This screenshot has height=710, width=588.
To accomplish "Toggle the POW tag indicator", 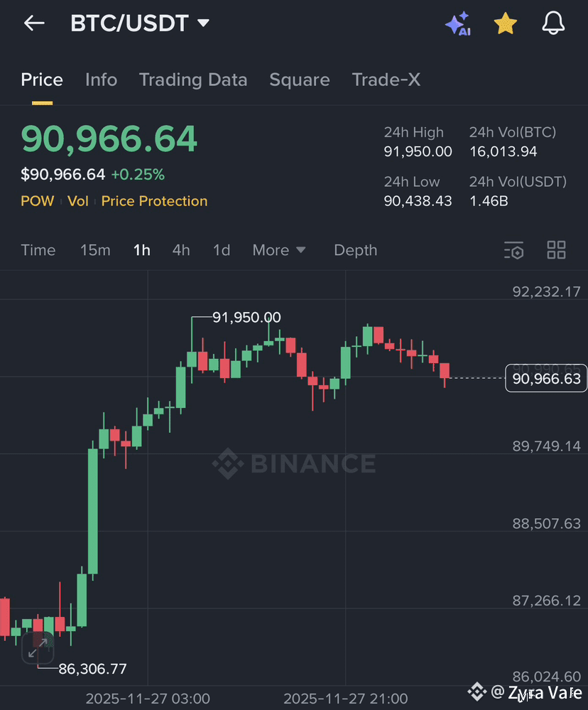I will [38, 201].
